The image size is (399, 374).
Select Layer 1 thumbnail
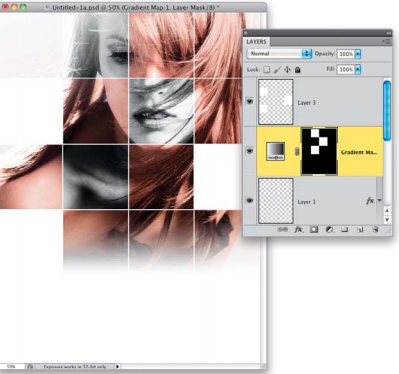click(x=276, y=201)
